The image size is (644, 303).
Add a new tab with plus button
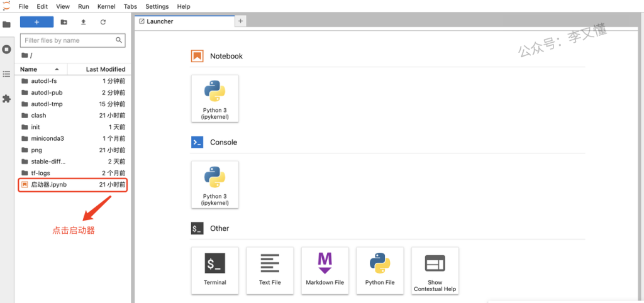click(240, 21)
